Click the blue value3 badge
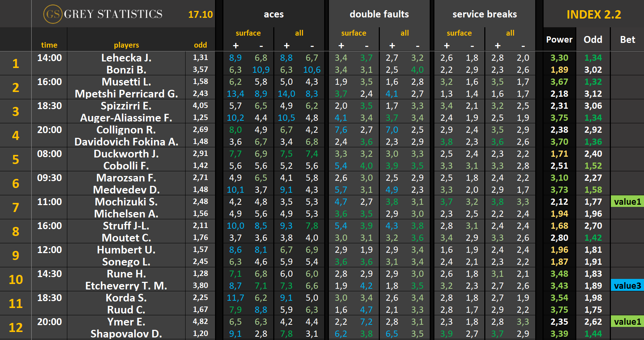 pos(627,285)
